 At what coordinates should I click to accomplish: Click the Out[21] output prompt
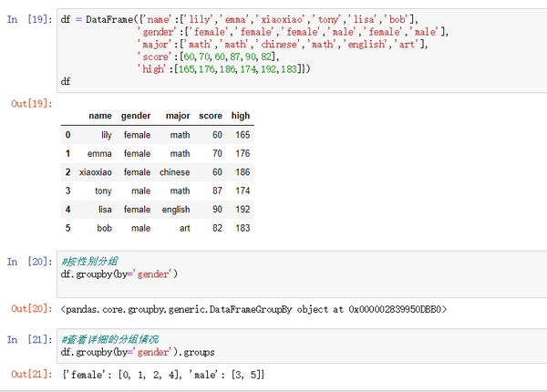32,374
